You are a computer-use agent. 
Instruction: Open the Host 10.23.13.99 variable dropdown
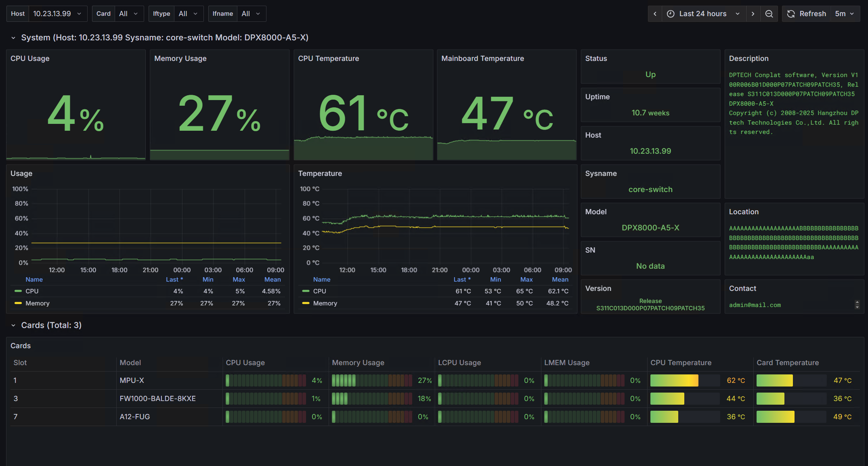57,14
